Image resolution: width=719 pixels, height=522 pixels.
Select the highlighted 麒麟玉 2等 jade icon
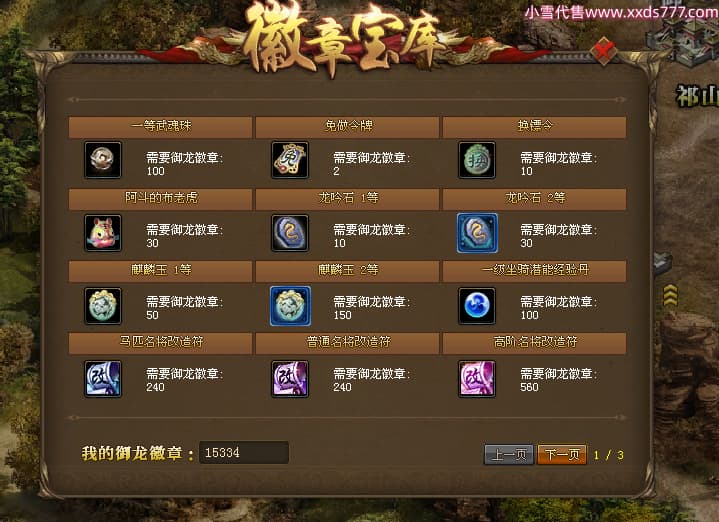tap(290, 305)
